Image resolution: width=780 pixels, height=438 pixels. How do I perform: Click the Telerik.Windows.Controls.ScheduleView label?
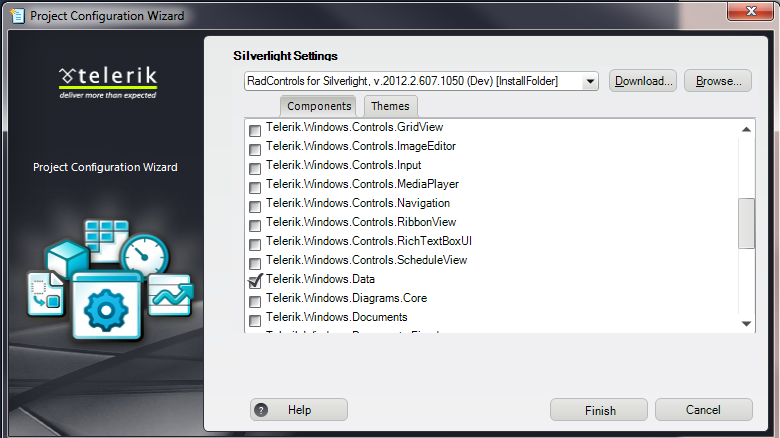[366, 260]
